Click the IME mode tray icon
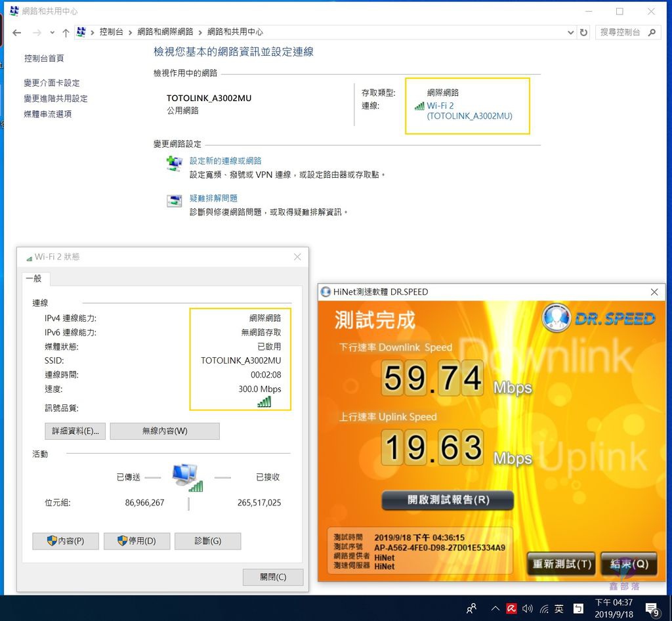This screenshot has width=672, height=621. [578, 608]
